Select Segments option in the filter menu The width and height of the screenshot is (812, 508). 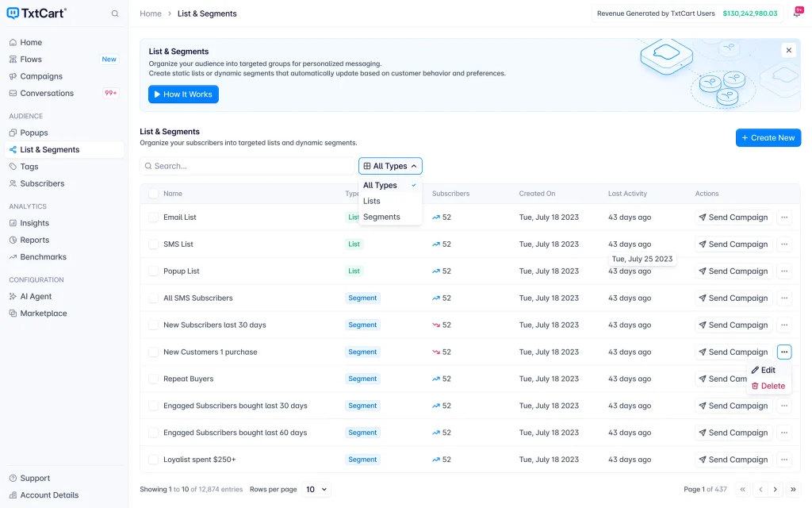389,217
